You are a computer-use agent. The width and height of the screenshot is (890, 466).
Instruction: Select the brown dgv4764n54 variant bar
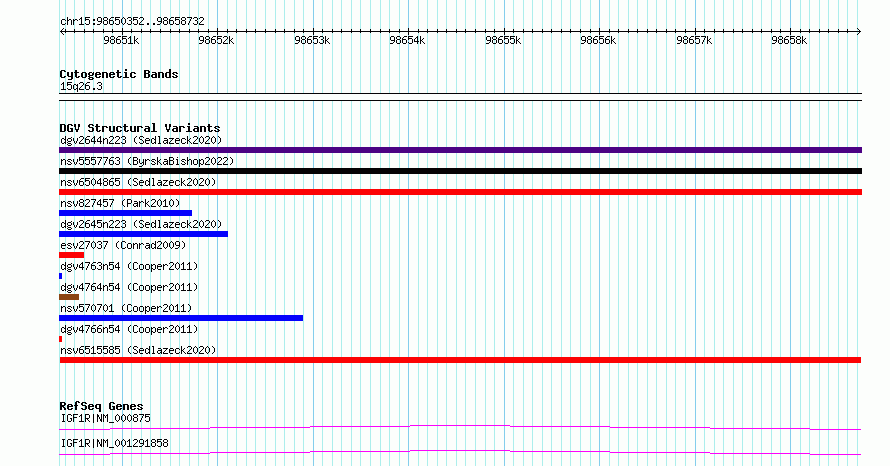(x=69, y=297)
